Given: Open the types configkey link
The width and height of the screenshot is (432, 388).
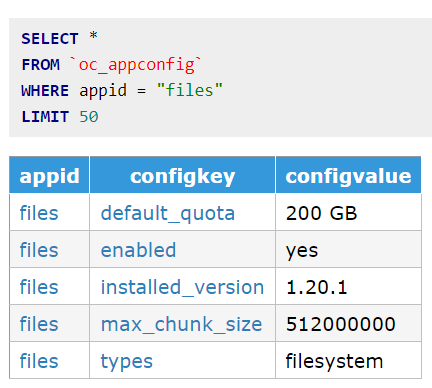Looking at the screenshot, I should point(127,362).
